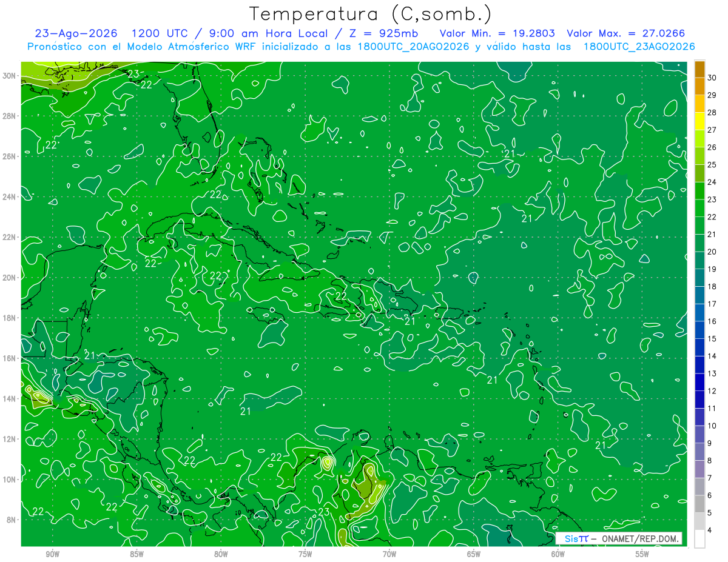728x562 pixels.
Task: Click colorbar legend label "30"
Action: click(x=712, y=77)
